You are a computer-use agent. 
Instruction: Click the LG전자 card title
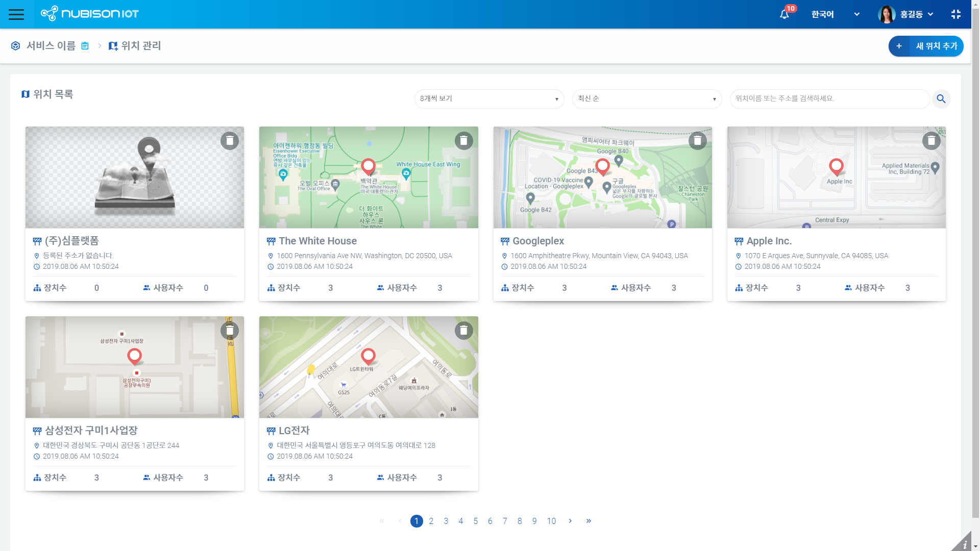294,431
